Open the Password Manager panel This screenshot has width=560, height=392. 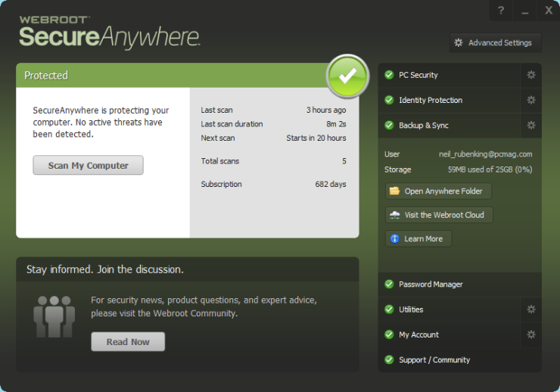pos(431,285)
